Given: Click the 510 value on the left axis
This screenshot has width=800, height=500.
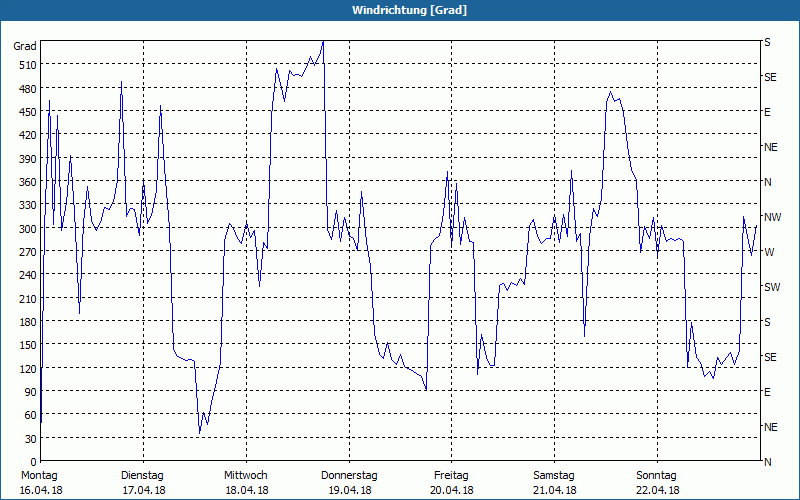Looking at the screenshot, I should pyautogui.click(x=28, y=65).
